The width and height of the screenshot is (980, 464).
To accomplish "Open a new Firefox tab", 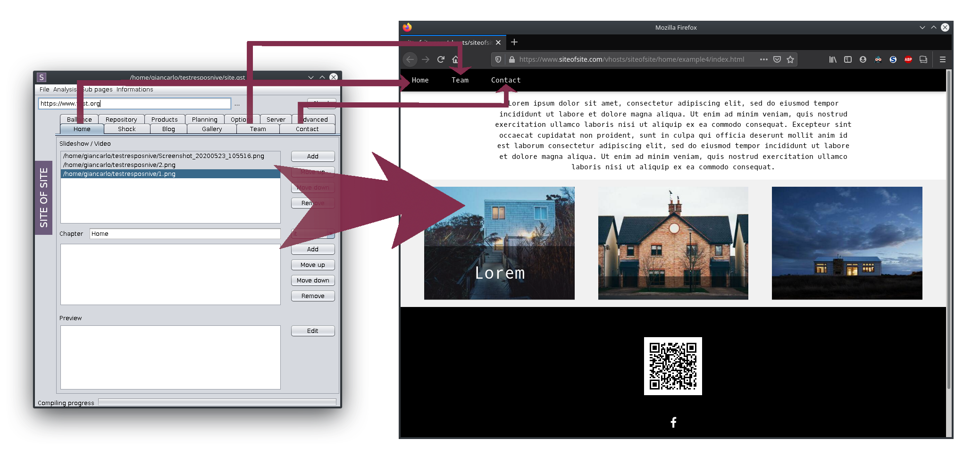I will tap(514, 42).
